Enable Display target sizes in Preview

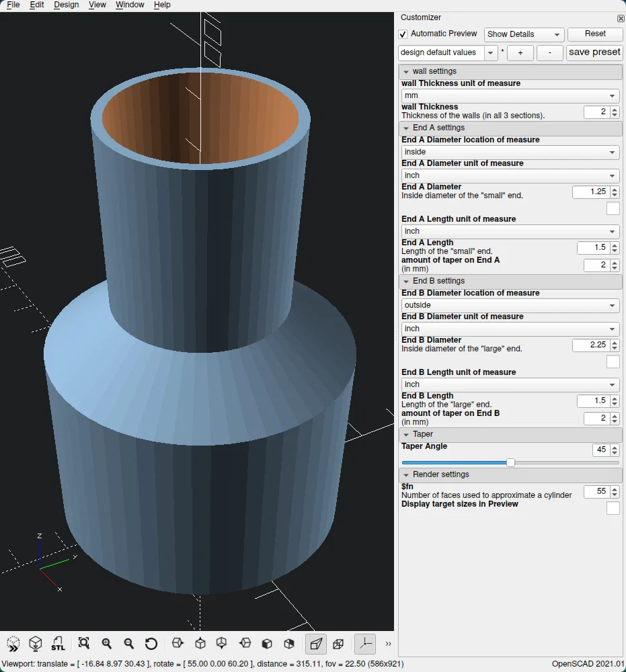tap(613, 508)
